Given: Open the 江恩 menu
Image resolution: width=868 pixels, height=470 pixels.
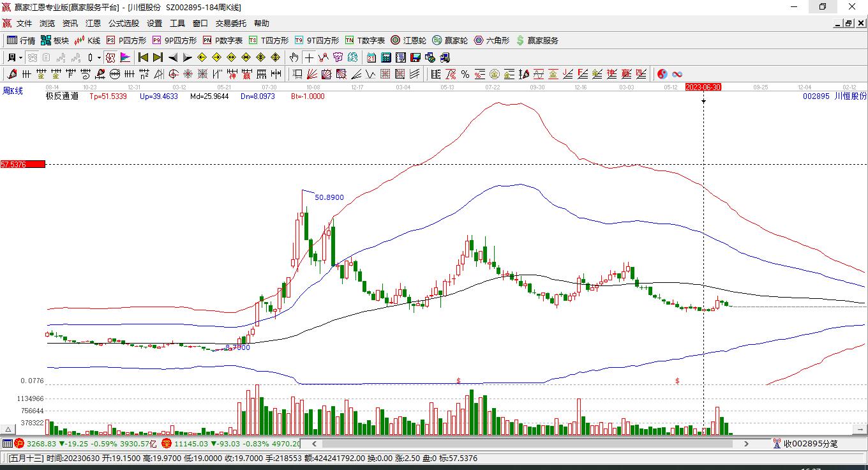Looking at the screenshot, I should pyautogui.click(x=93, y=24).
